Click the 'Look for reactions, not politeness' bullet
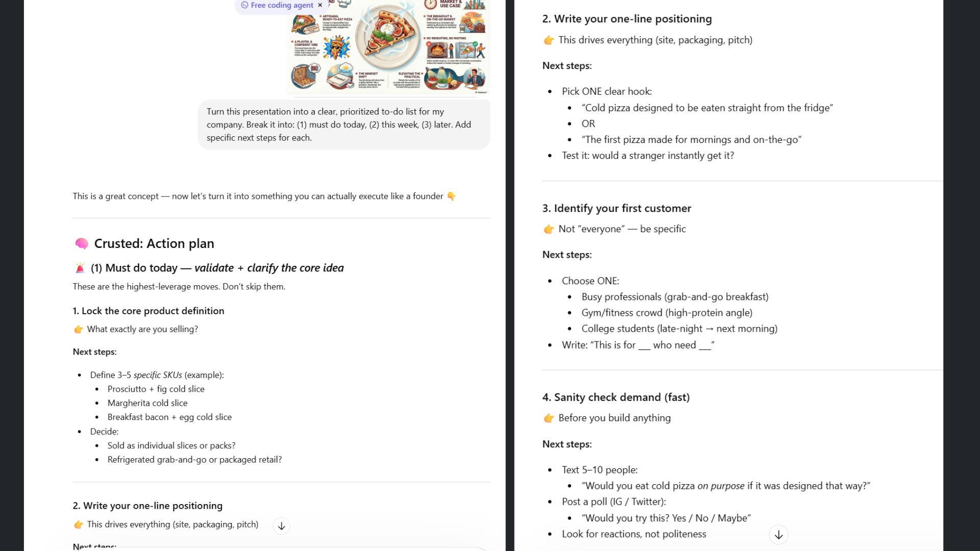The image size is (980, 551). [x=634, y=534]
